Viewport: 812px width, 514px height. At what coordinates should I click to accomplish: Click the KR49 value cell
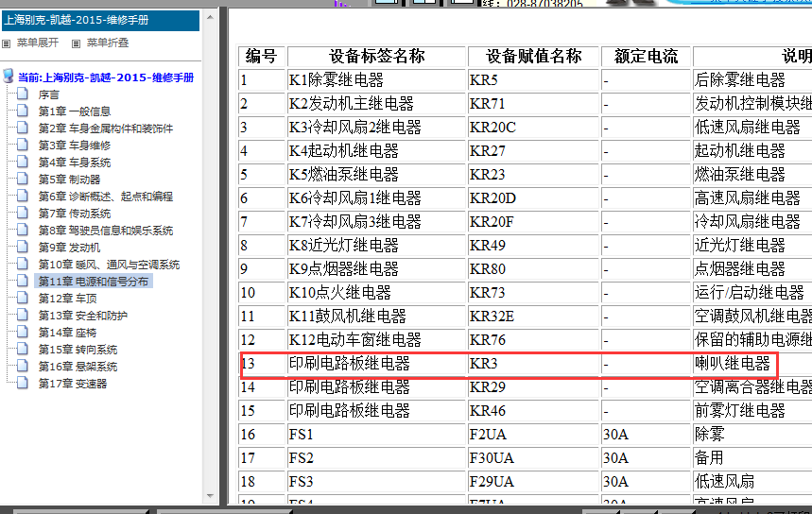pos(533,246)
